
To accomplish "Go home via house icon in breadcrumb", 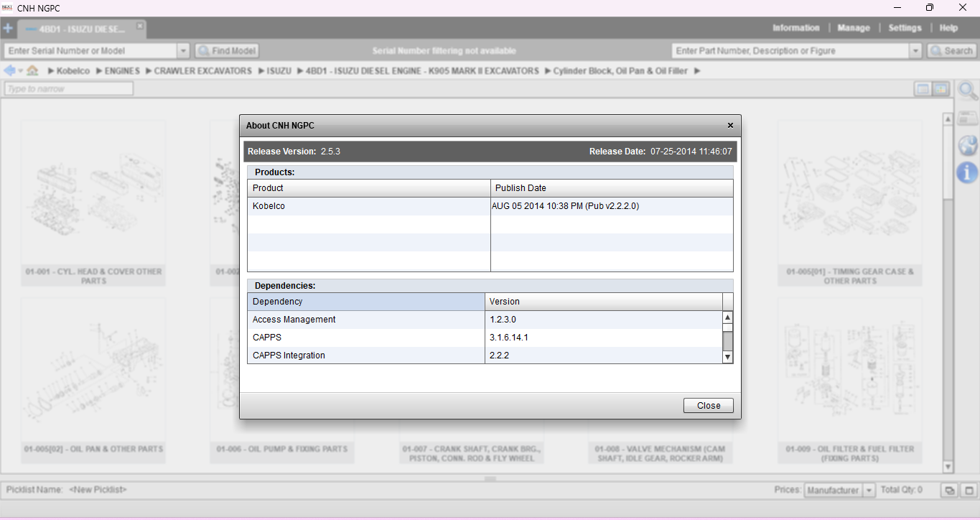I will coord(32,71).
